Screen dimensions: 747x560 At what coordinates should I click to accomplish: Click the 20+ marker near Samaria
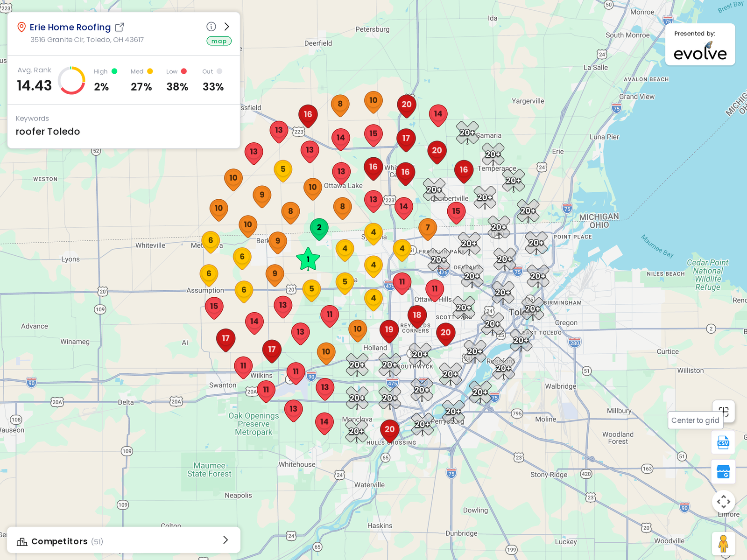pyautogui.click(x=467, y=133)
